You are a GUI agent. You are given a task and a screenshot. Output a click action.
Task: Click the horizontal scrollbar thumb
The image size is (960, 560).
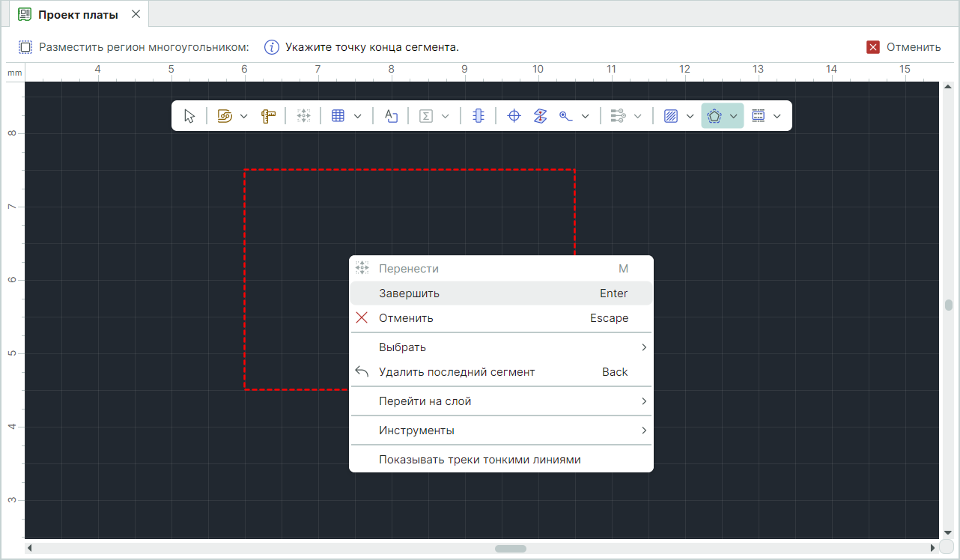coord(510,548)
